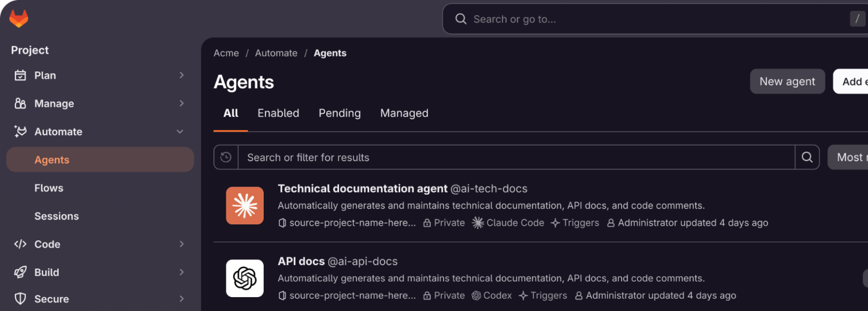Open Agents in the sidebar

pos(100,160)
